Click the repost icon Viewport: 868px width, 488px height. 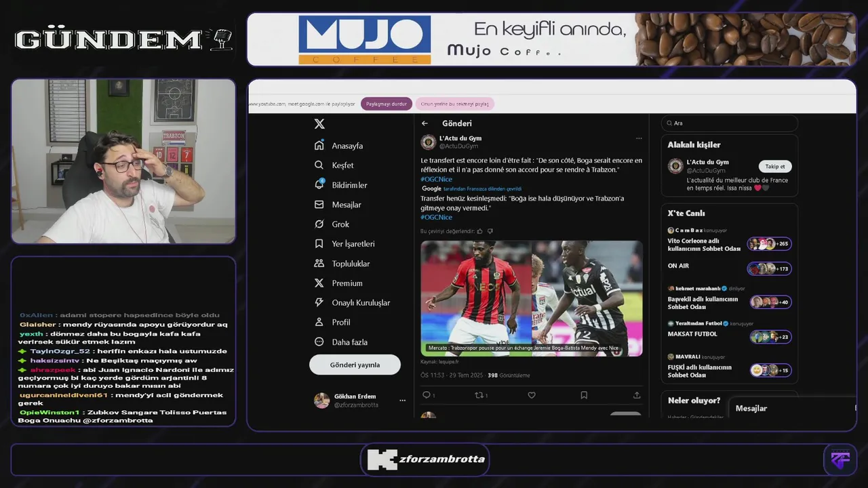(x=479, y=395)
